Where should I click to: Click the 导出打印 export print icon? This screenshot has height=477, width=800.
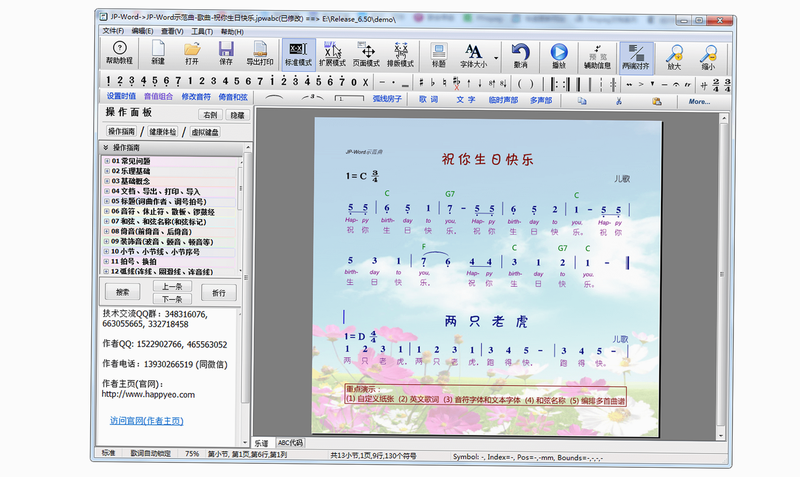(260, 53)
